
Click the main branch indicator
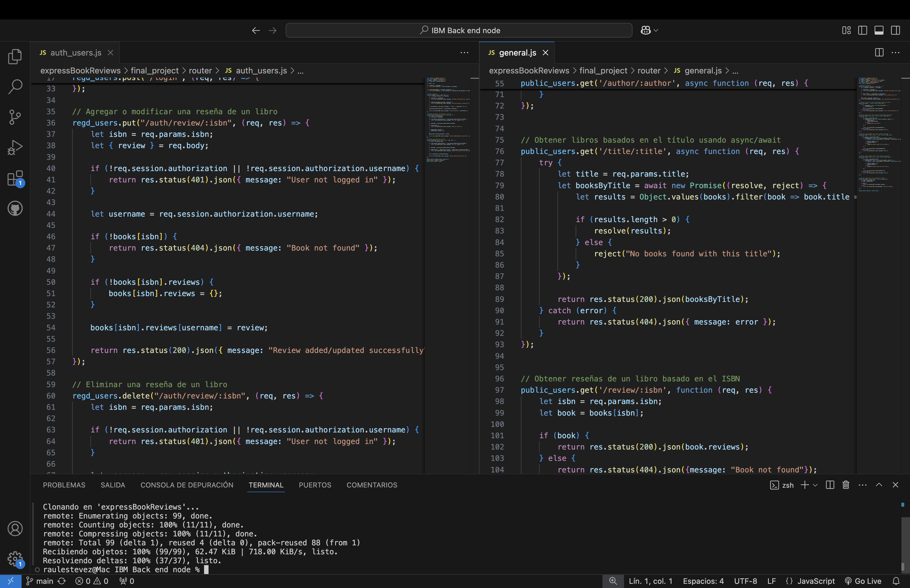tap(40, 581)
